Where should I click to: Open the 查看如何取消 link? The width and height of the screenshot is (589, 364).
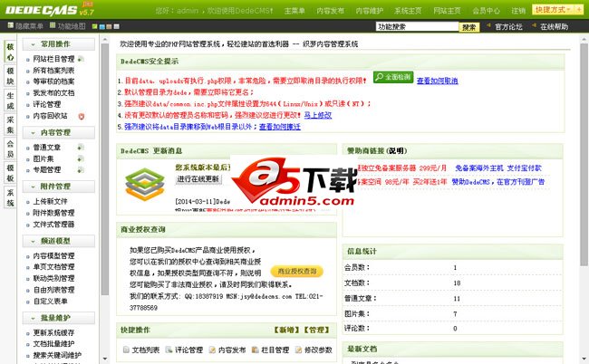[438, 81]
